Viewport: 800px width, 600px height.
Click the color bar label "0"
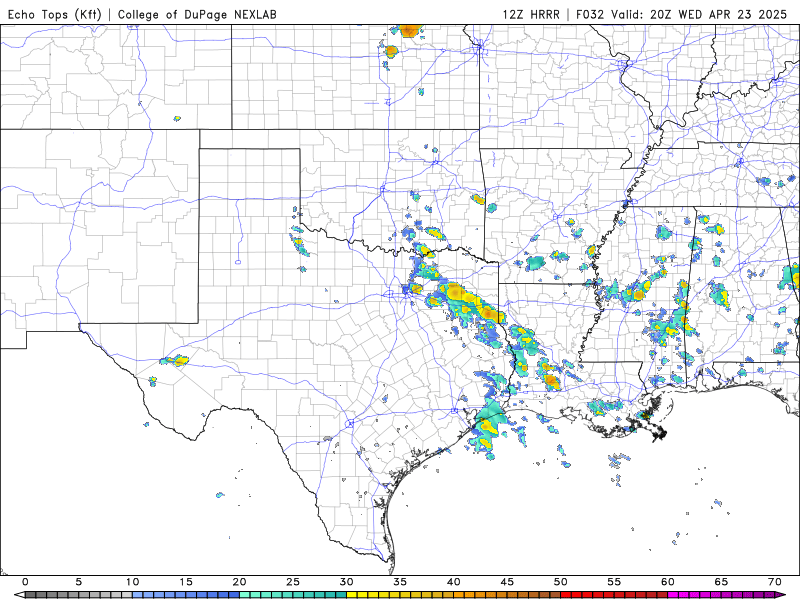point(25,582)
